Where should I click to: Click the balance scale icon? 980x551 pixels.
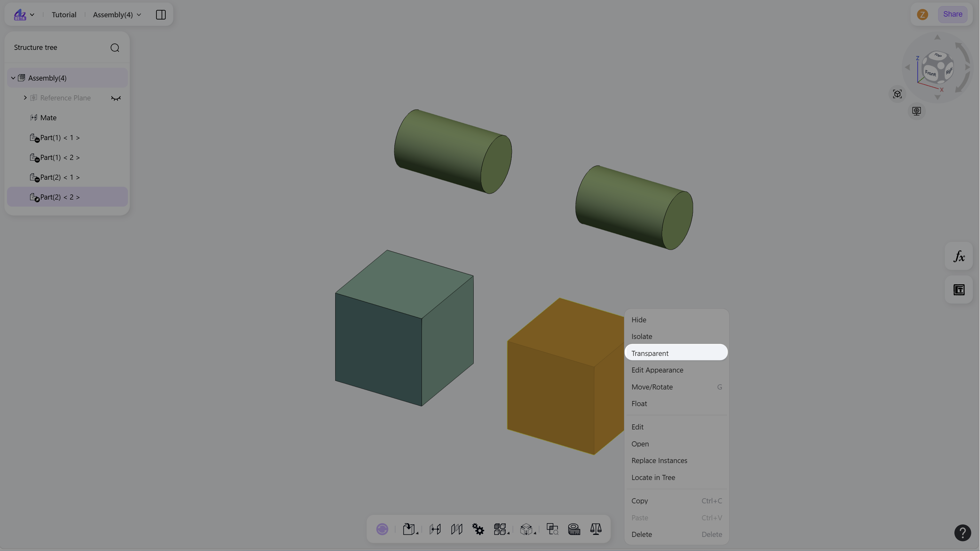pyautogui.click(x=596, y=529)
